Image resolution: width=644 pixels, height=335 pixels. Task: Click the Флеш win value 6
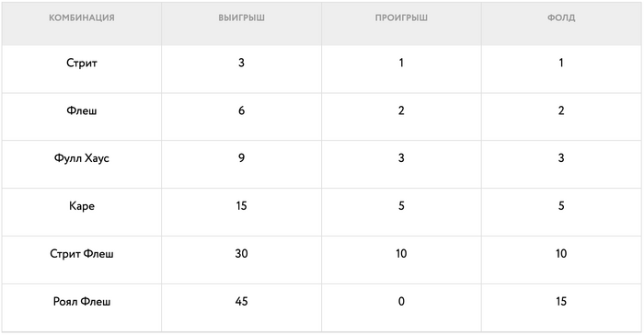[x=241, y=110]
